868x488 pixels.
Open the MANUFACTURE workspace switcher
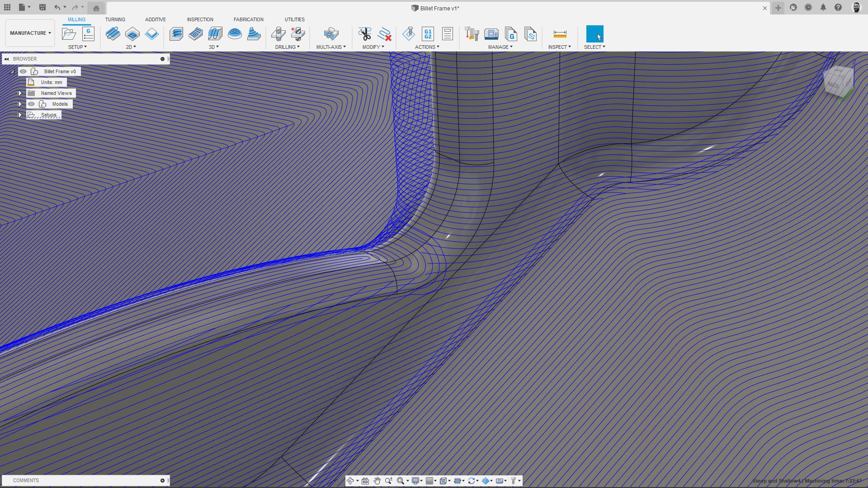(x=29, y=33)
